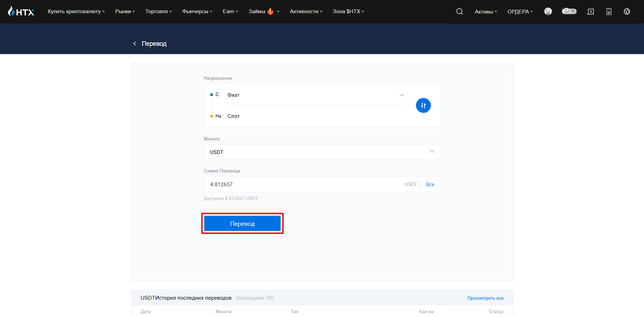Image resolution: width=644 pixels, height=317 pixels.
Task: Click the fire icon next to Займы
Action: pyautogui.click(x=270, y=11)
